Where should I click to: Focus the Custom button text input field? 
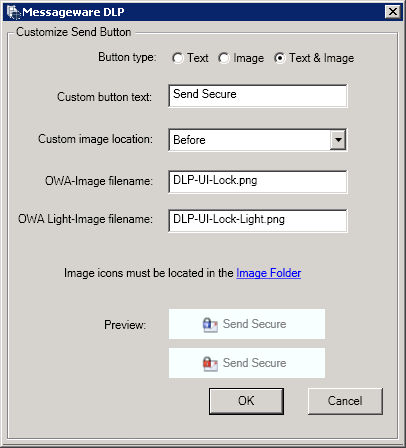tap(258, 96)
